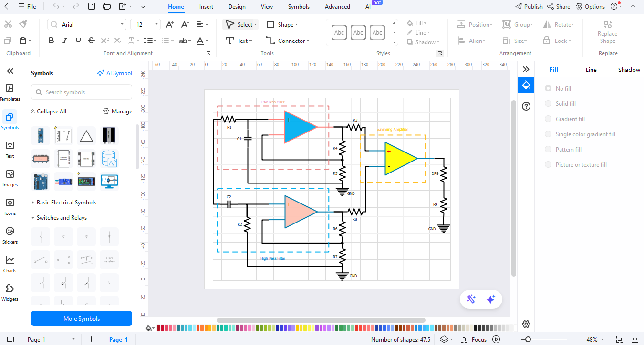Switch to the Line tab in right panel
Image resolution: width=644 pixels, height=345 pixels.
click(591, 70)
